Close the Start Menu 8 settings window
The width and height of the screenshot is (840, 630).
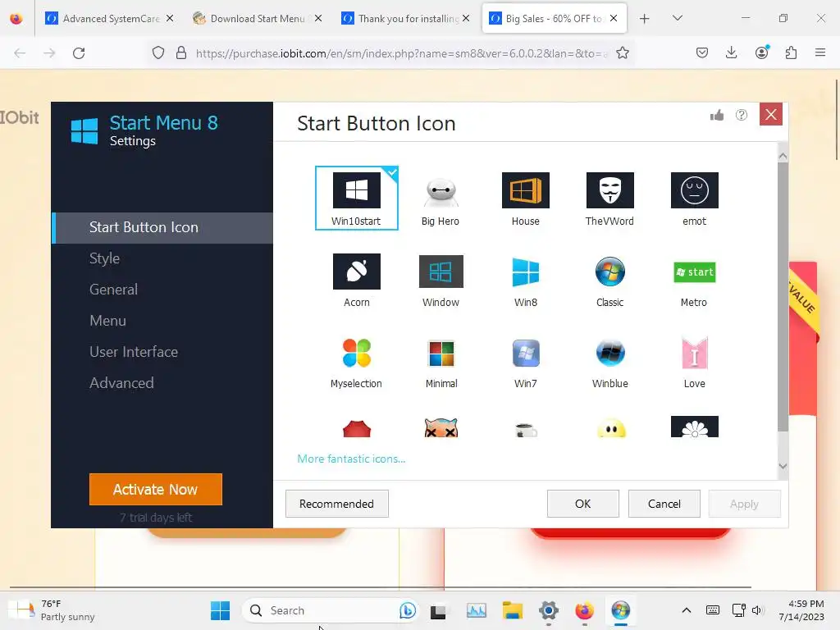771,115
